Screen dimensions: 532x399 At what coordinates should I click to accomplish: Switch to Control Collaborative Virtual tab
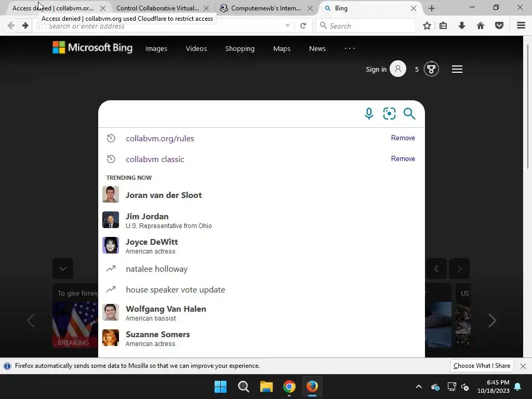click(158, 8)
